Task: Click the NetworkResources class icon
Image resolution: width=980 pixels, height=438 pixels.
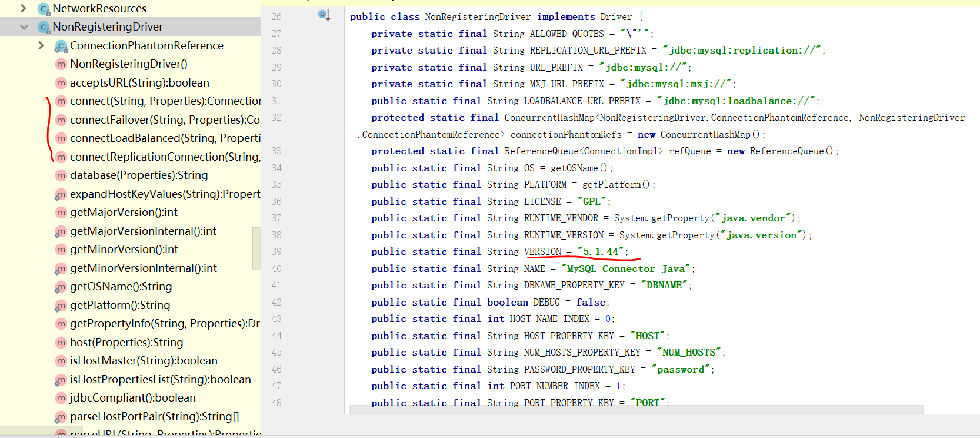Action: [44, 9]
